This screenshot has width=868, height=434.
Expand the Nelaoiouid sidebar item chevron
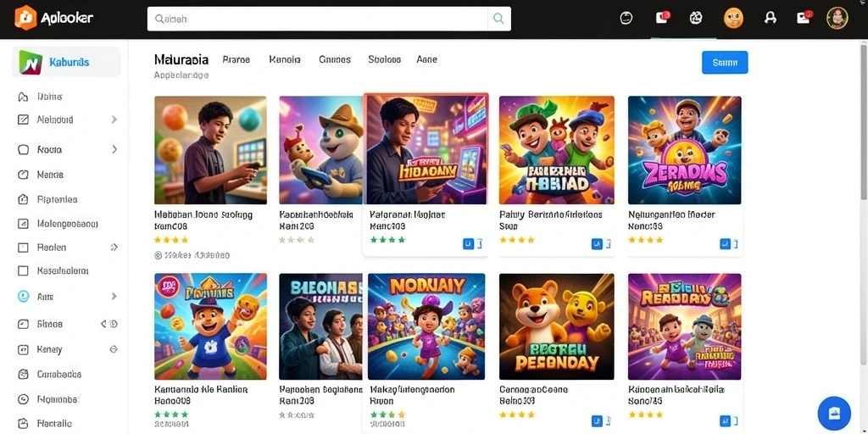click(x=114, y=120)
